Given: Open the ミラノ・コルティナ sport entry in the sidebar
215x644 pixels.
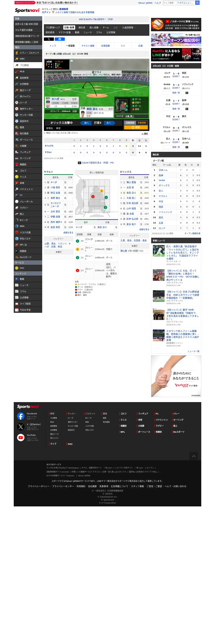Looking at the screenshot, I should (28, 53).
